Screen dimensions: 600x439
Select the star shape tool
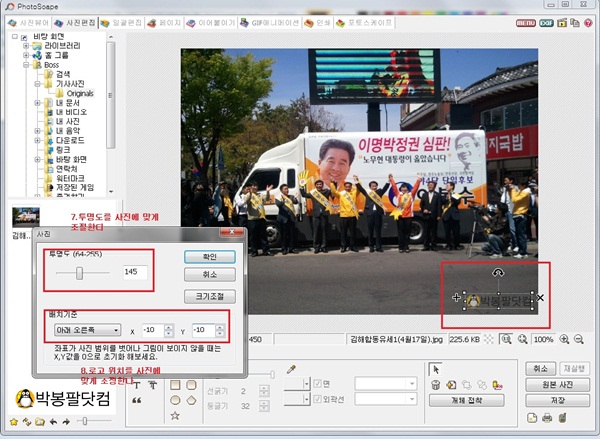click(x=176, y=415)
